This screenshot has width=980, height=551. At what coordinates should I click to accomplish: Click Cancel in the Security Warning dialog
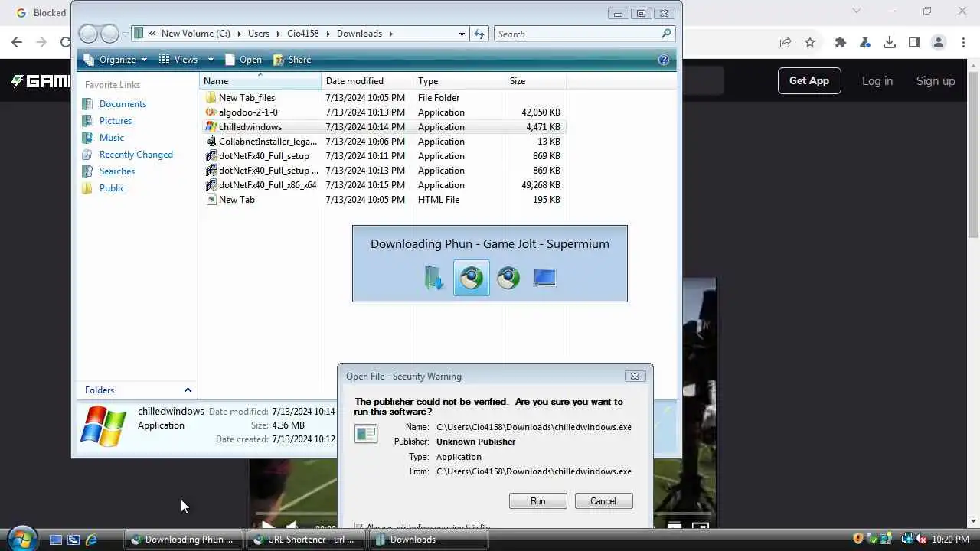point(603,501)
